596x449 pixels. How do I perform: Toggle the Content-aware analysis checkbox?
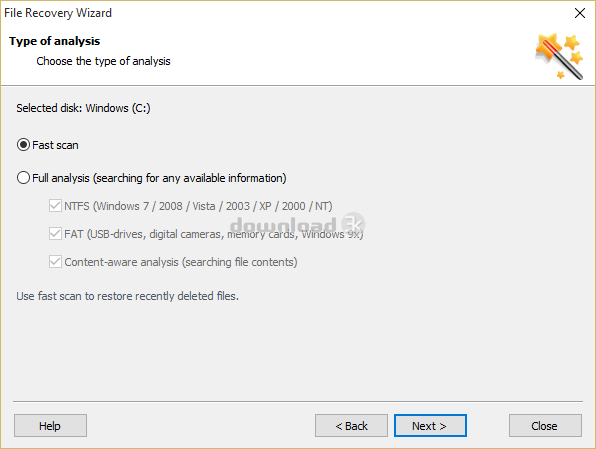pyautogui.click(x=55, y=262)
